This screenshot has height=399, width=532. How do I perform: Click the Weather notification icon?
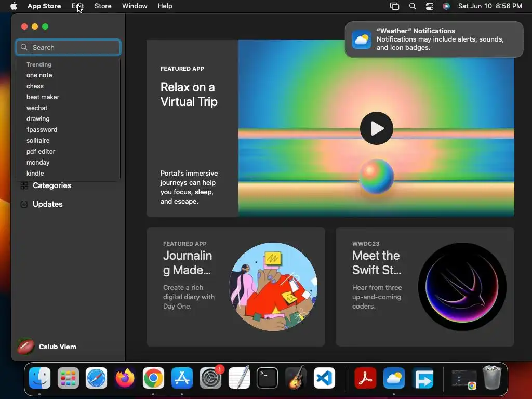(x=362, y=39)
